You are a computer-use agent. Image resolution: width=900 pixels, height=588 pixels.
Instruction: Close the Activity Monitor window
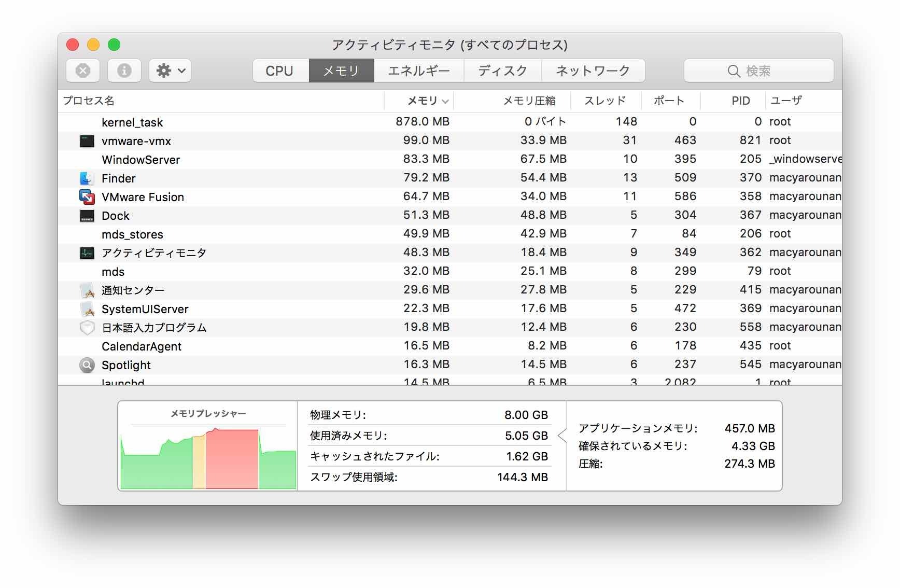tap(73, 45)
